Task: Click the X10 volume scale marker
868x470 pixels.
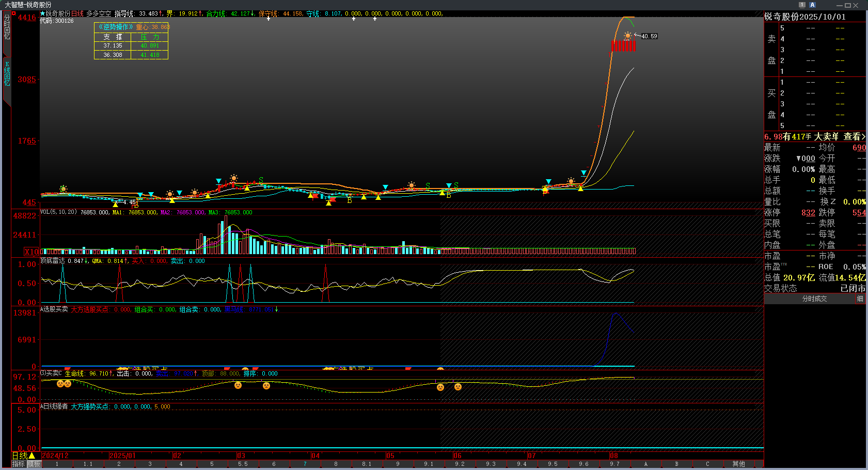Action: point(31,252)
